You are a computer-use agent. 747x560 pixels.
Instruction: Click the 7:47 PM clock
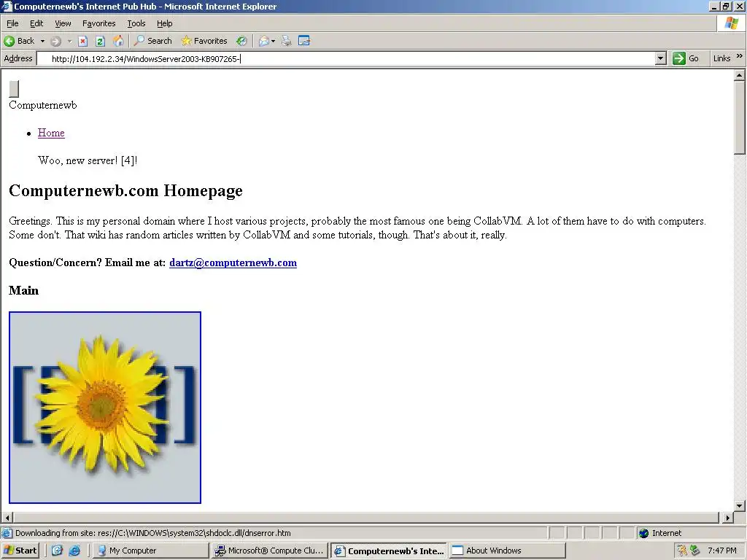721,551
